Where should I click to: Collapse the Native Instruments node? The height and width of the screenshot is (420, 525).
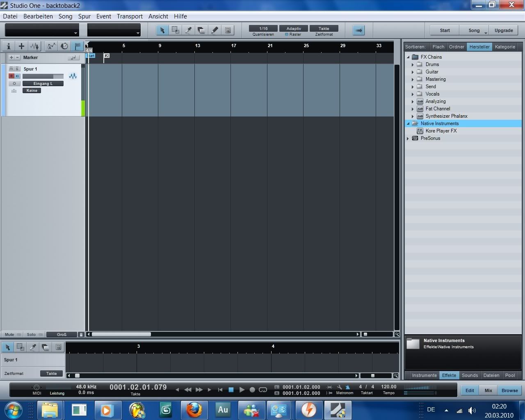pyautogui.click(x=408, y=123)
